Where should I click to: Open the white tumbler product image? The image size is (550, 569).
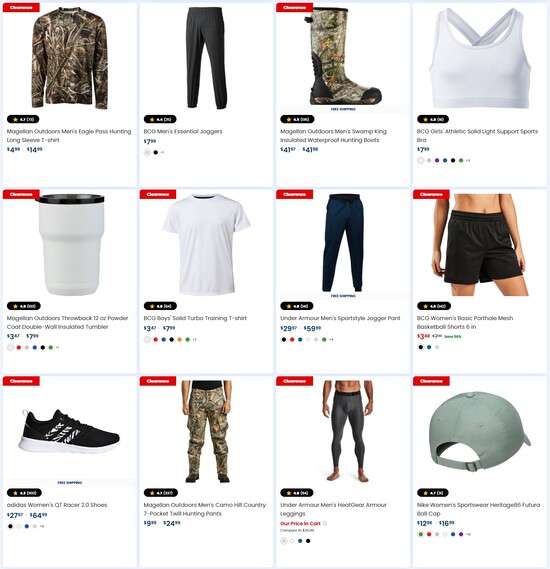(69, 245)
